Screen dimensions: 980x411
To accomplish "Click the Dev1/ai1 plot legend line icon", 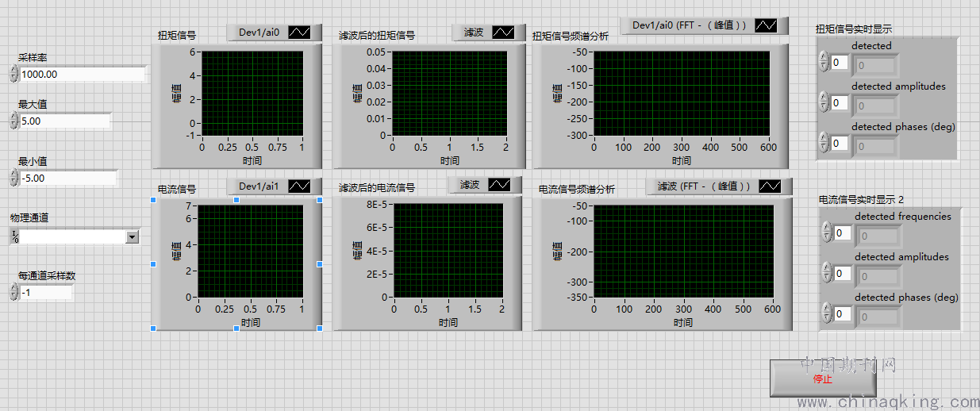I will [x=299, y=186].
